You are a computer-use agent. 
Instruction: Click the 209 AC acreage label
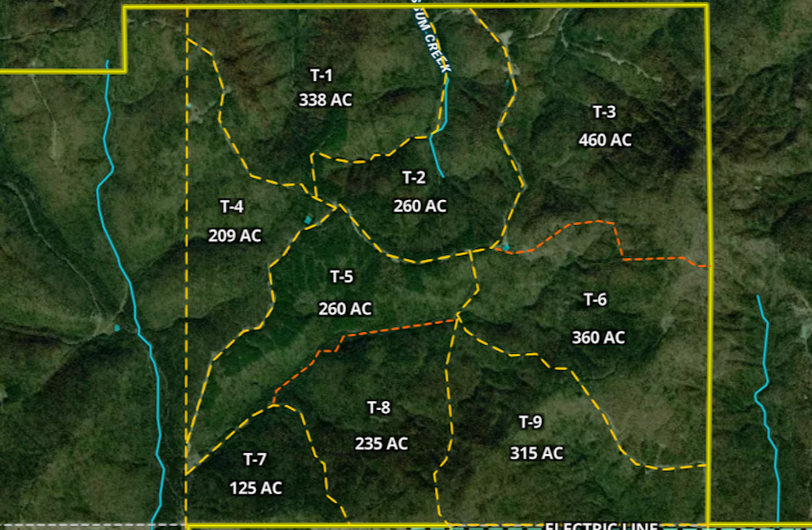(x=235, y=235)
